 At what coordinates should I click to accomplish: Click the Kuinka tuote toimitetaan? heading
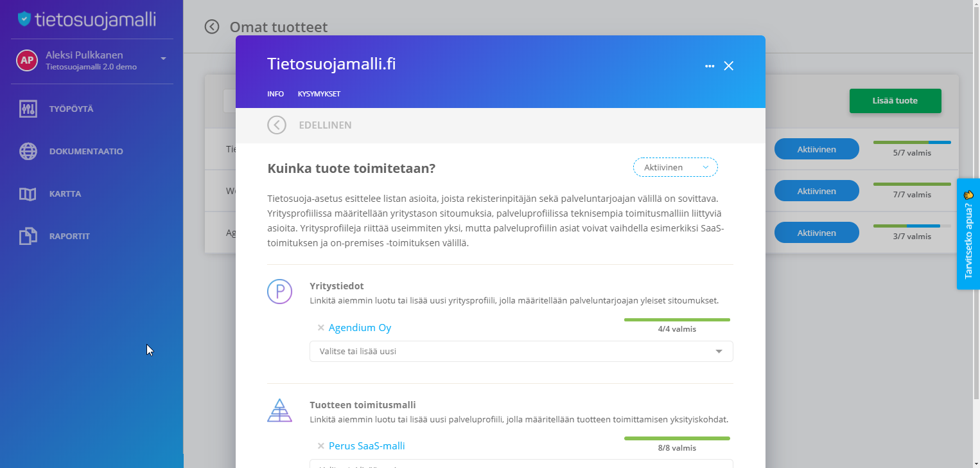(351, 168)
